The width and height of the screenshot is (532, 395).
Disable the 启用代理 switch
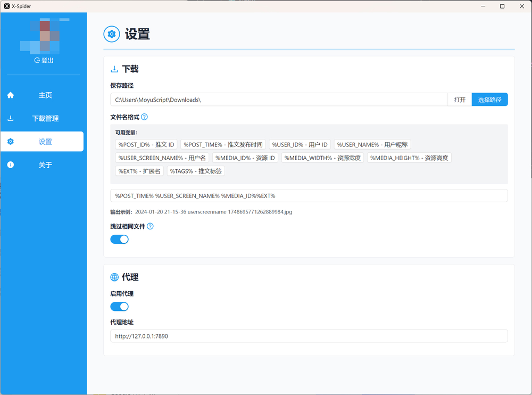(119, 307)
